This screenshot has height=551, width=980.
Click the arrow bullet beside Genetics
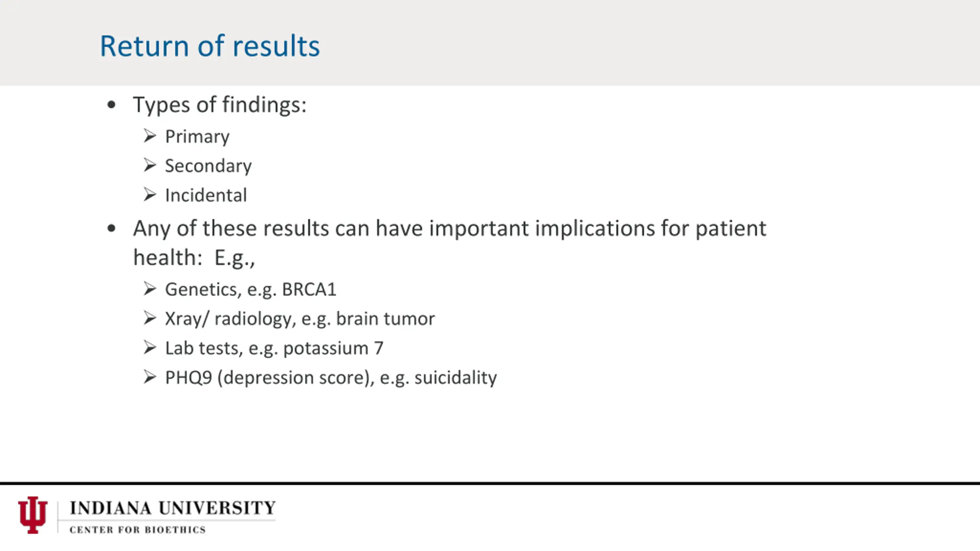point(150,289)
